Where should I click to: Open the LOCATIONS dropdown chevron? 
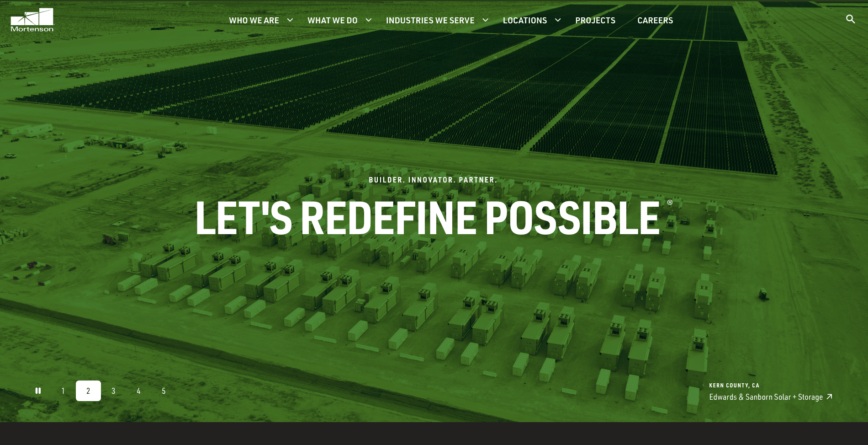click(x=558, y=20)
